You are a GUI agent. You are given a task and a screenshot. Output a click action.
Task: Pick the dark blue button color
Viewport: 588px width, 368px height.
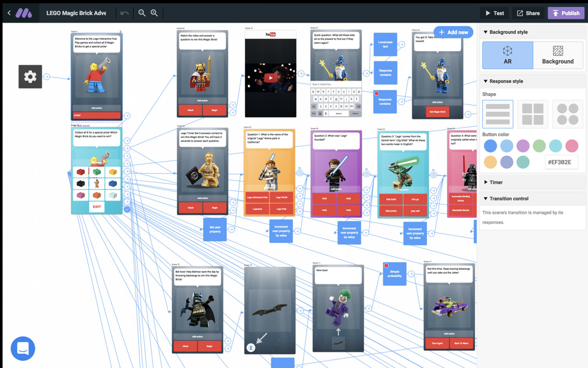point(490,146)
